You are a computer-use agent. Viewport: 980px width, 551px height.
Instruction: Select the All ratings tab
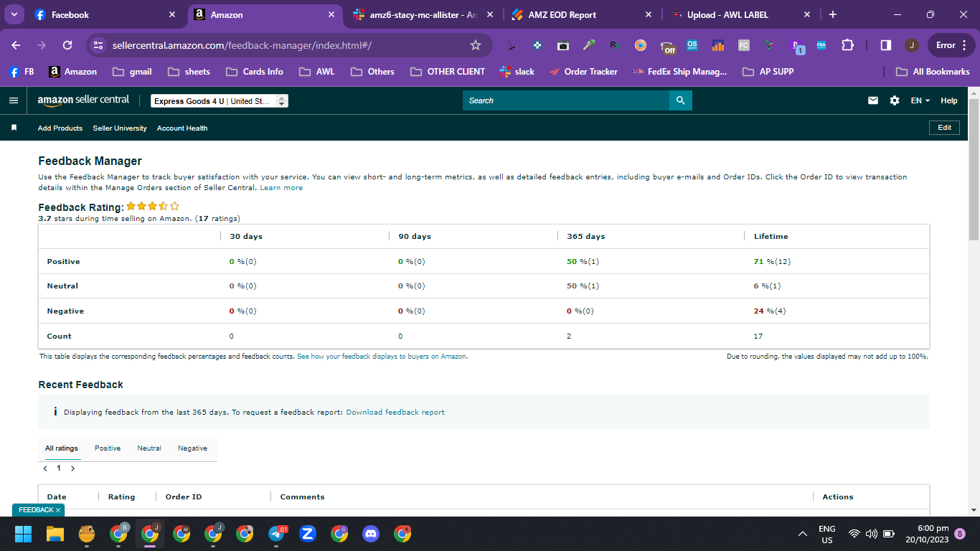click(x=62, y=448)
